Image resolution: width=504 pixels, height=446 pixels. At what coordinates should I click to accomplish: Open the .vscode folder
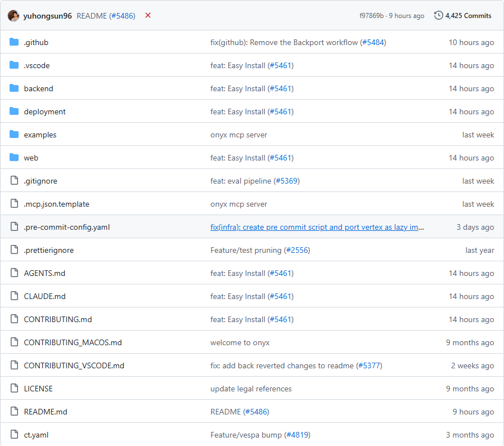tap(37, 65)
